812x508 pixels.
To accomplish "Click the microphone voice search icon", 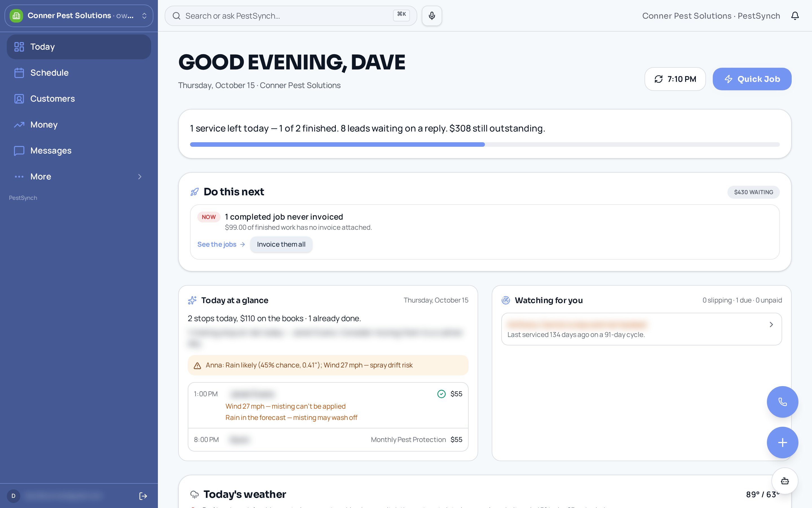I will [x=431, y=16].
